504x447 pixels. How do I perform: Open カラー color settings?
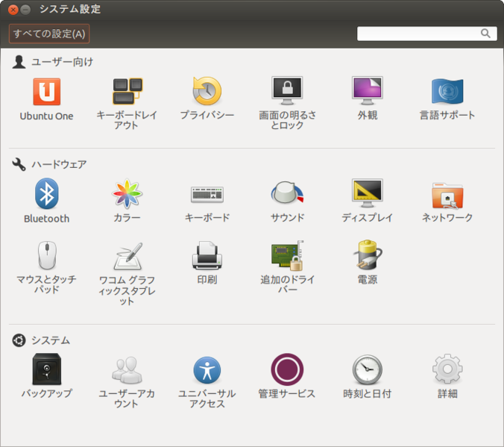coord(127,195)
